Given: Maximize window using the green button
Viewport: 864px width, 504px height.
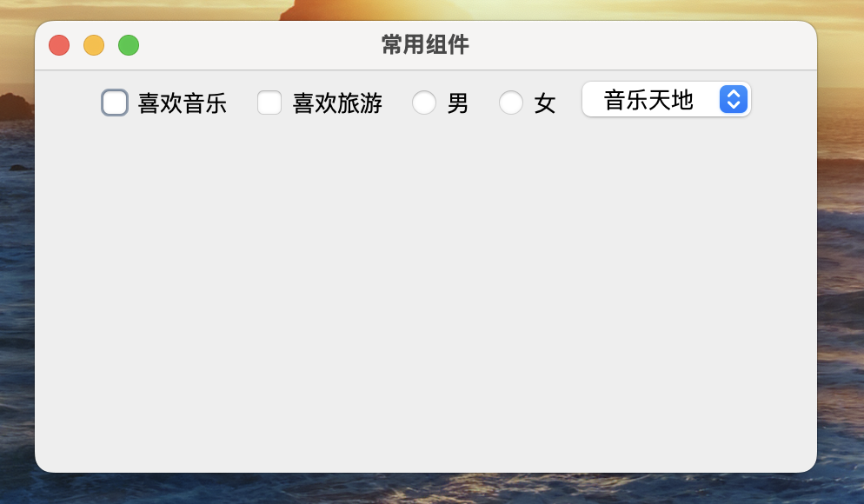Looking at the screenshot, I should [129, 45].
